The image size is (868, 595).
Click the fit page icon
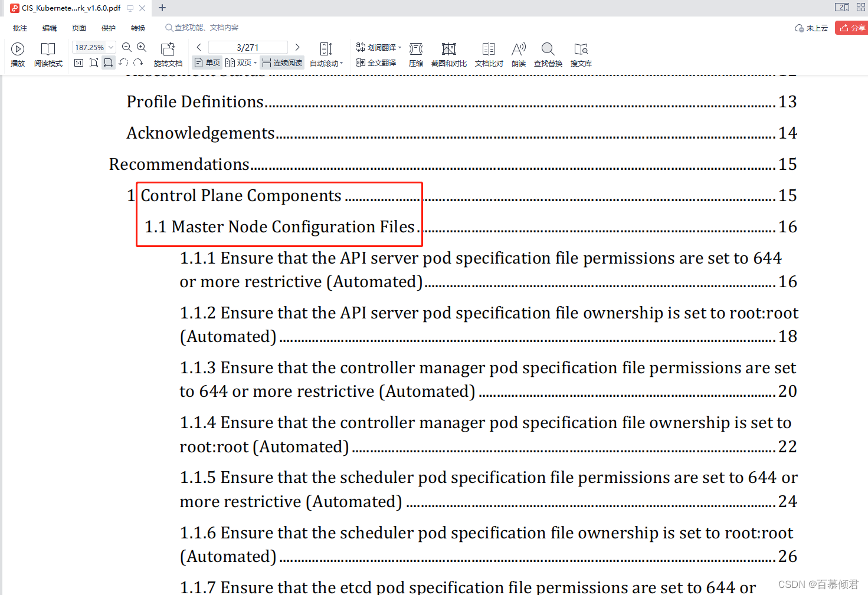tap(93, 63)
